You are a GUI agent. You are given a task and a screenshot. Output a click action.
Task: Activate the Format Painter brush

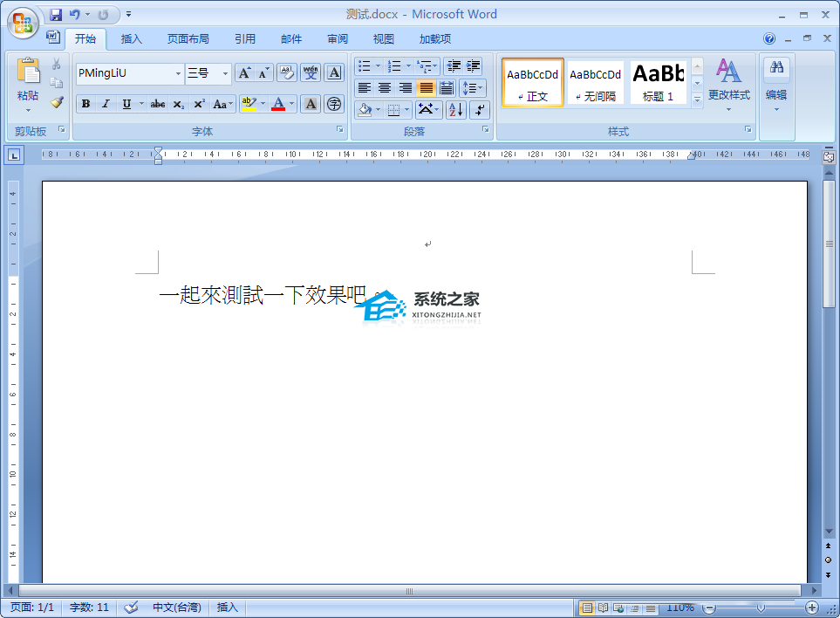pos(57,102)
